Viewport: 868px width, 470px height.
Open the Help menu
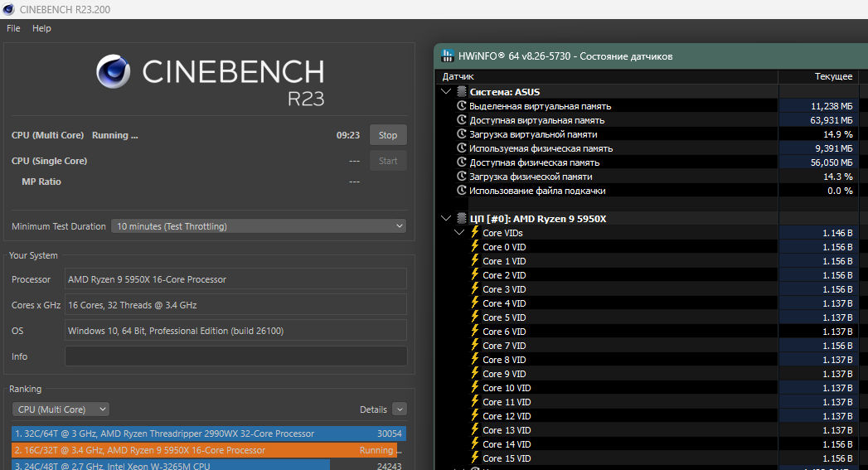(41, 28)
